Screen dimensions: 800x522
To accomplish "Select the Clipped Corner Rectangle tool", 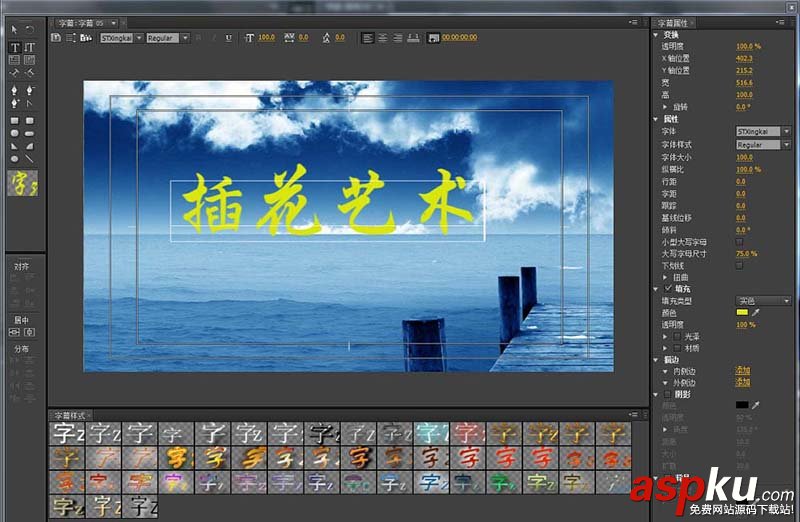I will (x=14, y=133).
